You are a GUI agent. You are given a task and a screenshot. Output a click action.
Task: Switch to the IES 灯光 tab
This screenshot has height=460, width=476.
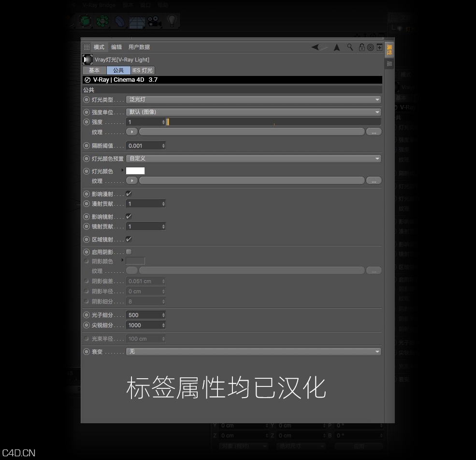point(143,70)
